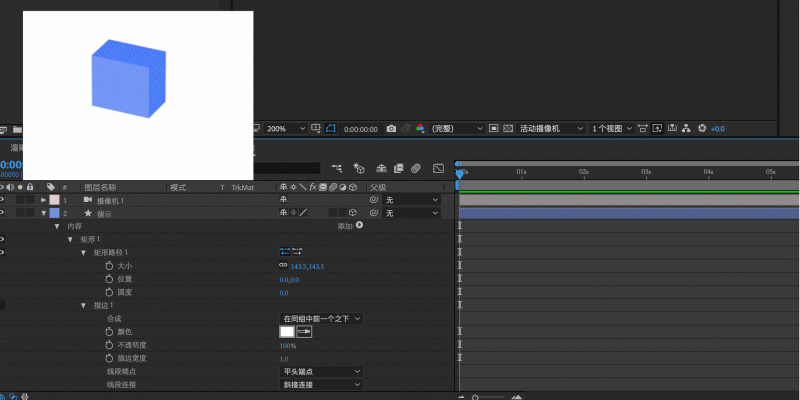Collapse the 内容 group triangle
This screenshot has width=800, height=400.
57,226
